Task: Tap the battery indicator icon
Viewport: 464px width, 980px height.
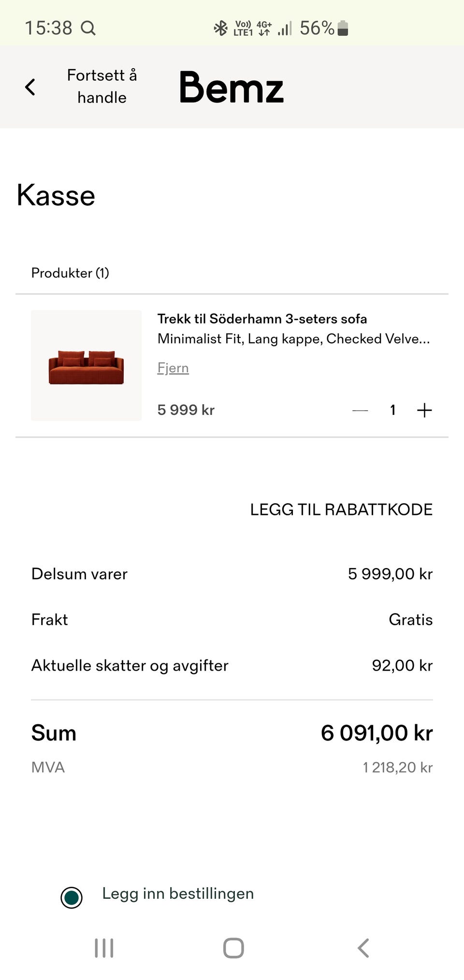Action: coord(343,28)
